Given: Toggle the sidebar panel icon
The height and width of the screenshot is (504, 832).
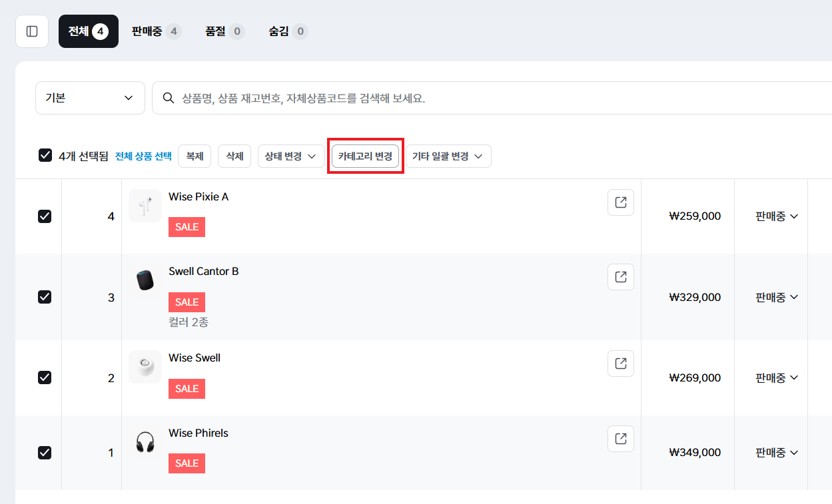Looking at the screenshot, I should coord(32,31).
